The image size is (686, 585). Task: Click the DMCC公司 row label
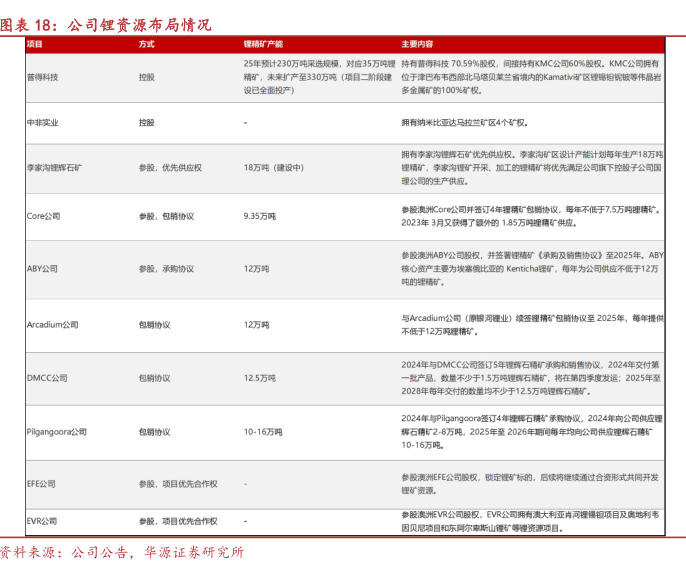[47, 378]
